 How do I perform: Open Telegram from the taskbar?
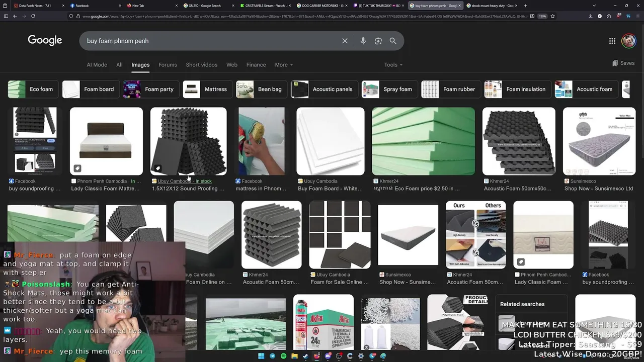click(272, 356)
